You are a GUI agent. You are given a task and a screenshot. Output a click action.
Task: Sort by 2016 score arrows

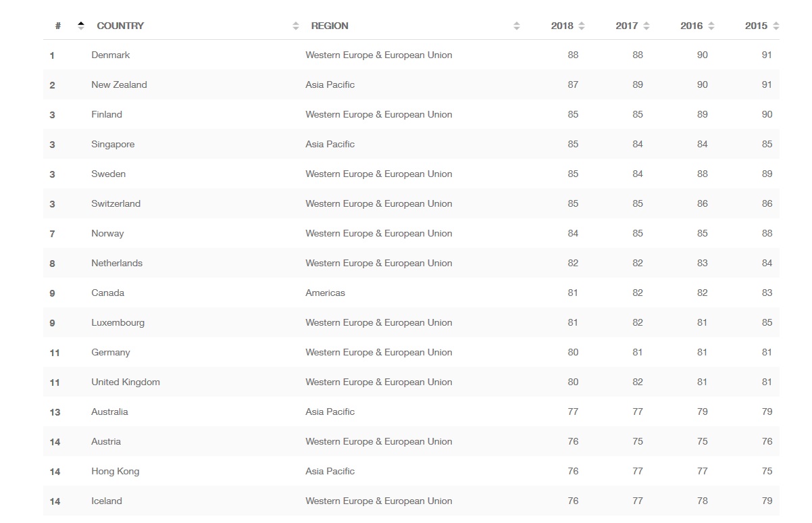(x=711, y=26)
